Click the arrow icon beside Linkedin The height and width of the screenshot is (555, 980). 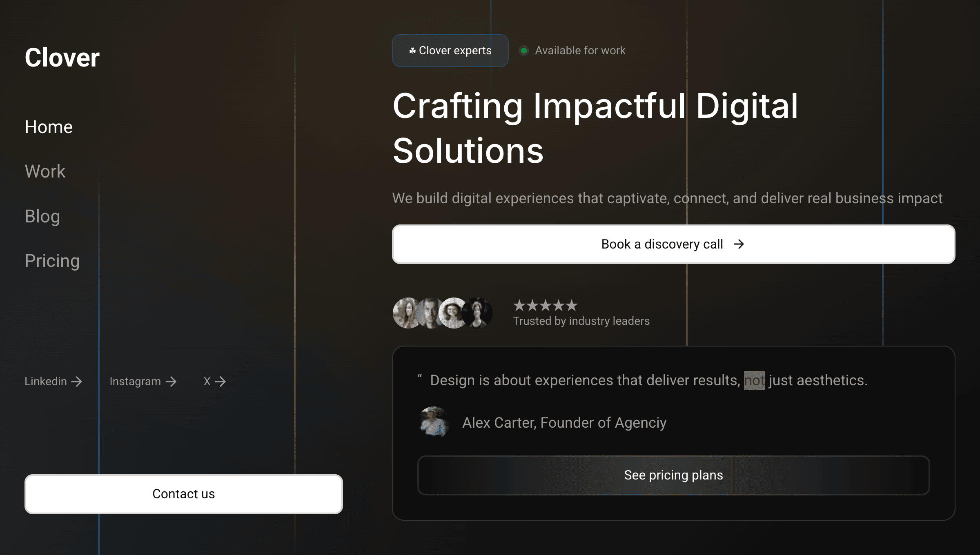pyautogui.click(x=77, y=382)
